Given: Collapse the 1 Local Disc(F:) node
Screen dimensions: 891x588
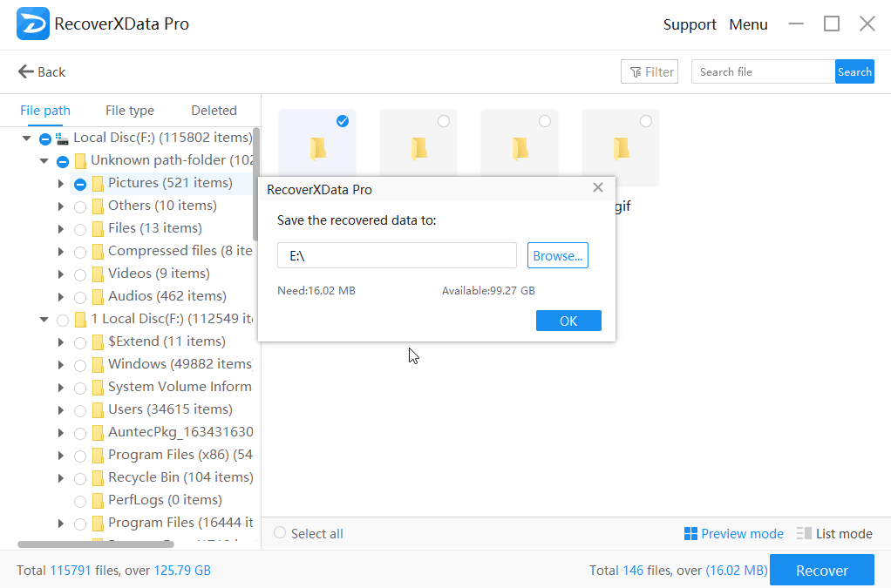Looking at the screenshot, I should (44, 320).
